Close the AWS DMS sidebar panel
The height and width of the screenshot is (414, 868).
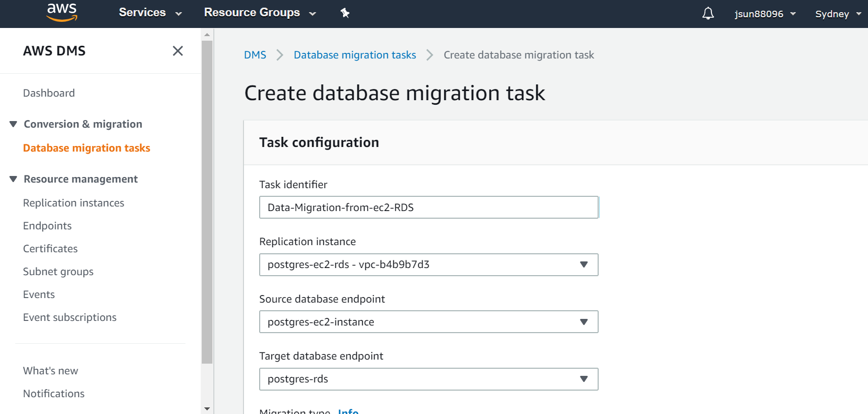pyautogui.click(x=178, y=51)
